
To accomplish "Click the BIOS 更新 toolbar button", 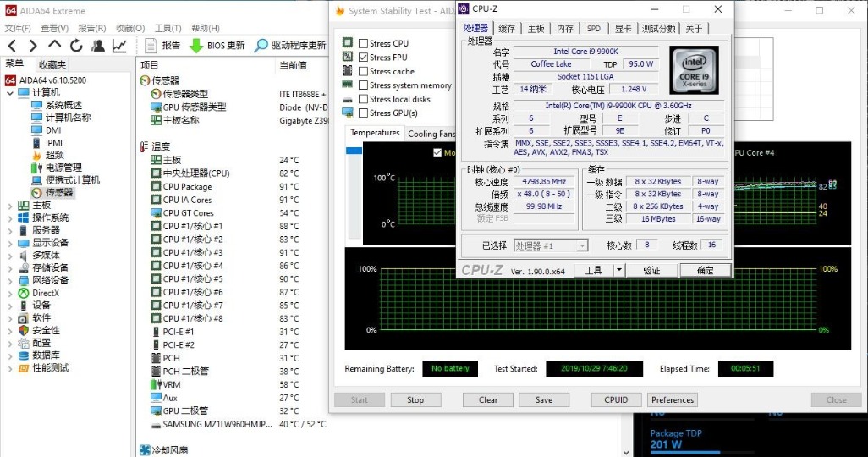I will [x=217, y=46].
